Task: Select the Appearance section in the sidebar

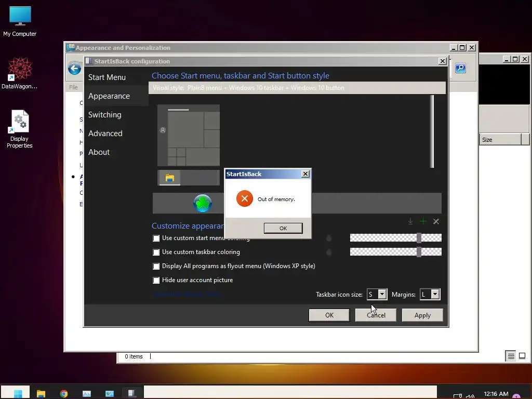Action: pos(109,96)
